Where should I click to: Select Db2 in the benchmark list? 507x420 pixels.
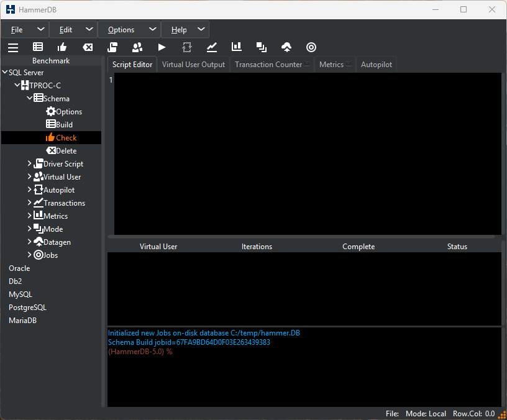coord(15,281)
